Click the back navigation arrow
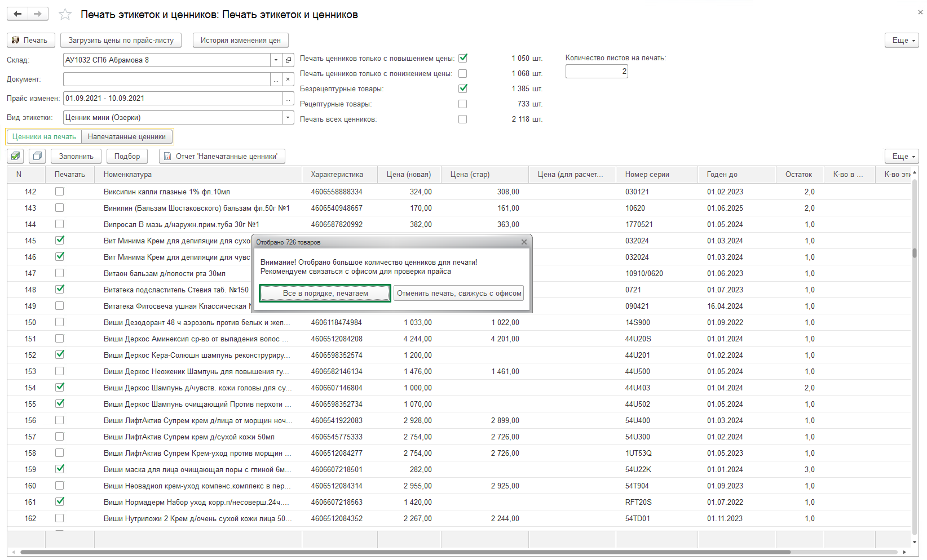The image size is (927, 560). tap(17, 14)
